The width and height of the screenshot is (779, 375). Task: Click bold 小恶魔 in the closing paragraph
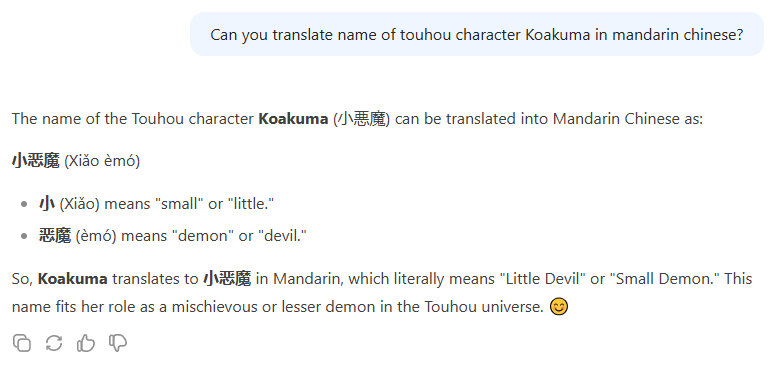click(x=227, y=279)
